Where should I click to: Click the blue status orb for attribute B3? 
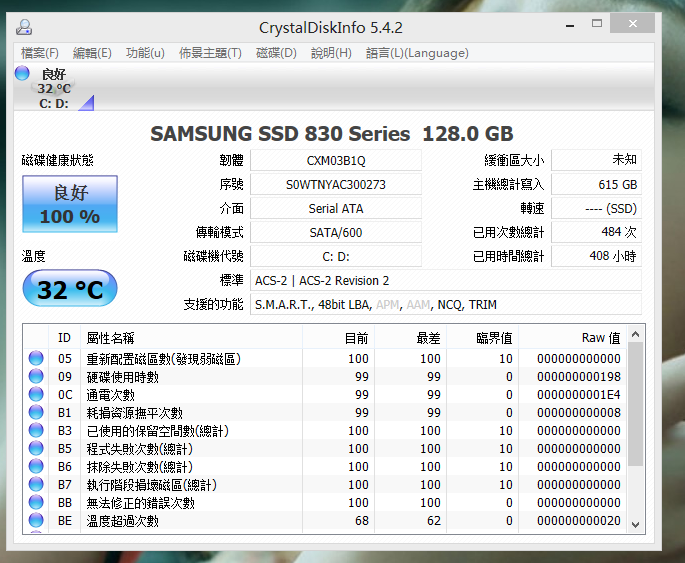[36, 430]
